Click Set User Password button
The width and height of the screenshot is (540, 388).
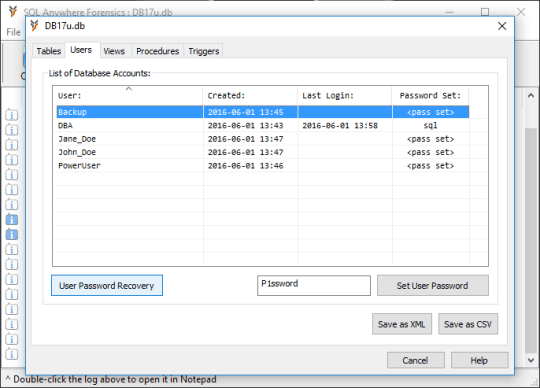(x=433, y=285)
